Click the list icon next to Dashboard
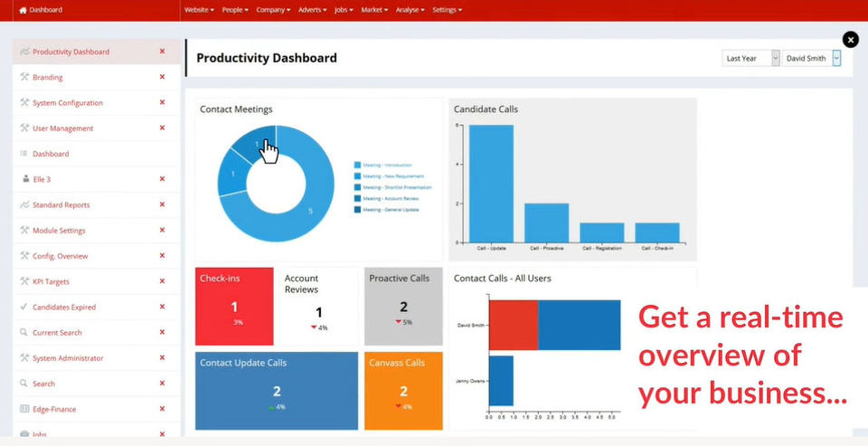The image size is (868, 446). click(24, 154)
